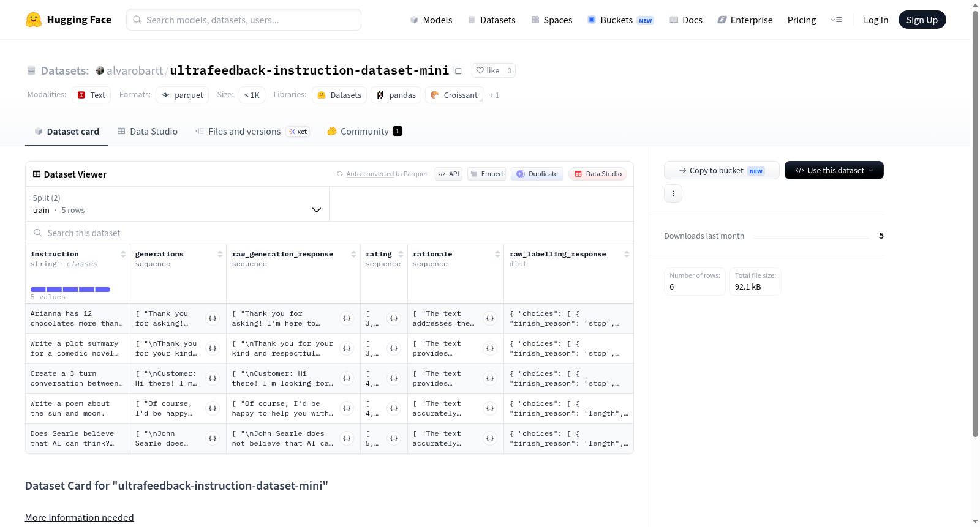Expand JSON for the Searle row rationale

(x=490, y=438)
